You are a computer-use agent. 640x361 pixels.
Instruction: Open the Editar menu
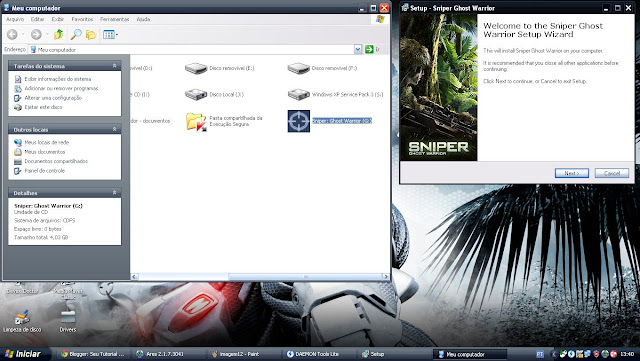pyautogui.click(x=38, y=19)
